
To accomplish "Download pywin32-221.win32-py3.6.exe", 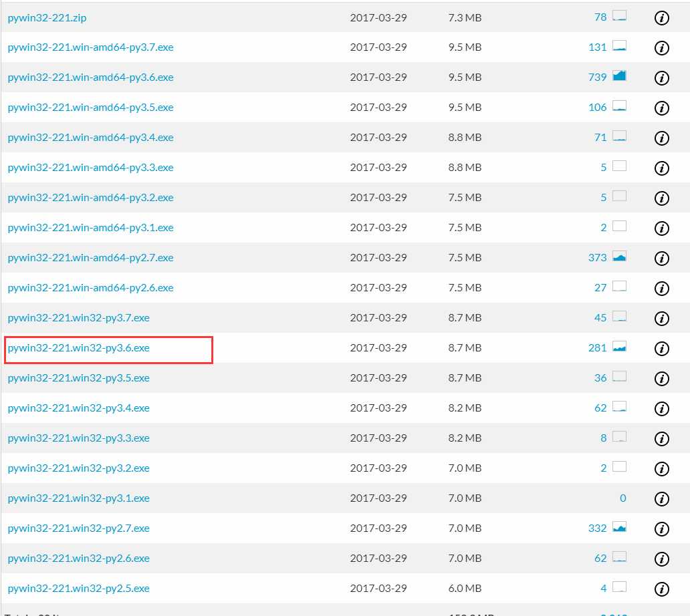I will point(79,348).
